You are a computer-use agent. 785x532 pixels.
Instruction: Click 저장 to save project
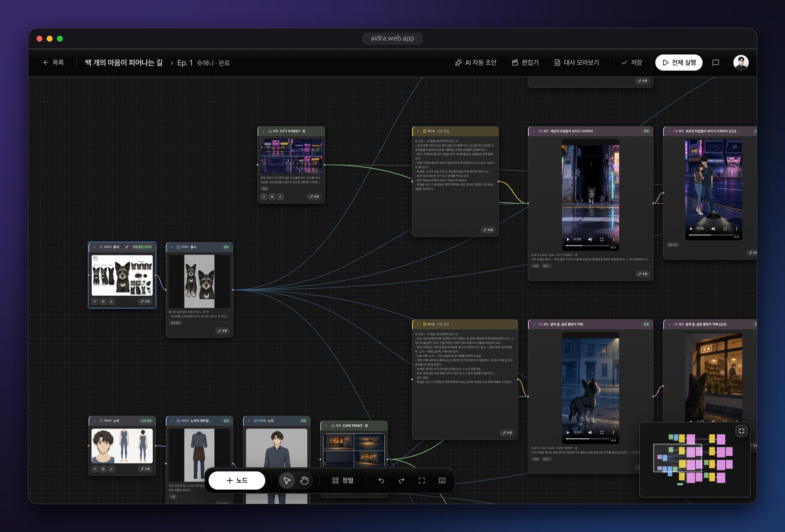tap(632, 63)
